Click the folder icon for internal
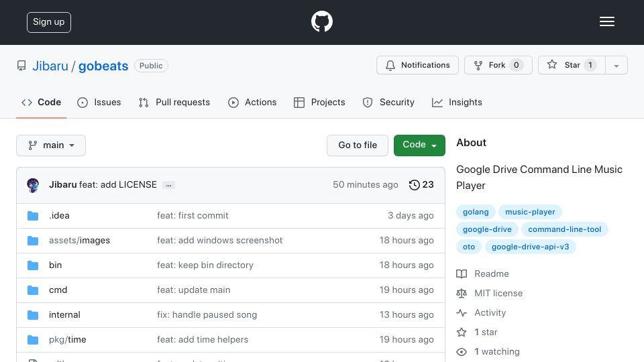Viewport: 644px width, 362px height. pyautogui.click(x=33, y=315)
